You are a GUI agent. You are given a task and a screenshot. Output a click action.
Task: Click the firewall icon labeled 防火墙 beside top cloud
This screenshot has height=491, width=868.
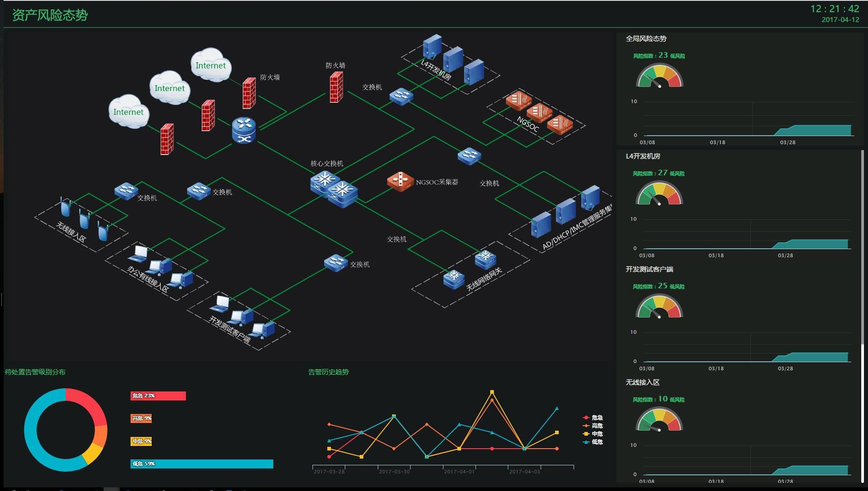click(249, 93)
